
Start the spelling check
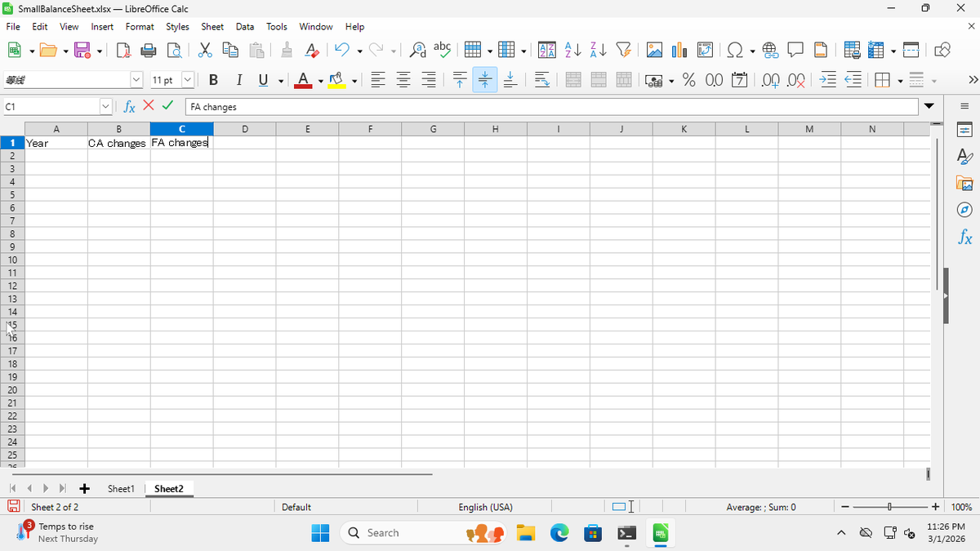click(x=442, y=50)
